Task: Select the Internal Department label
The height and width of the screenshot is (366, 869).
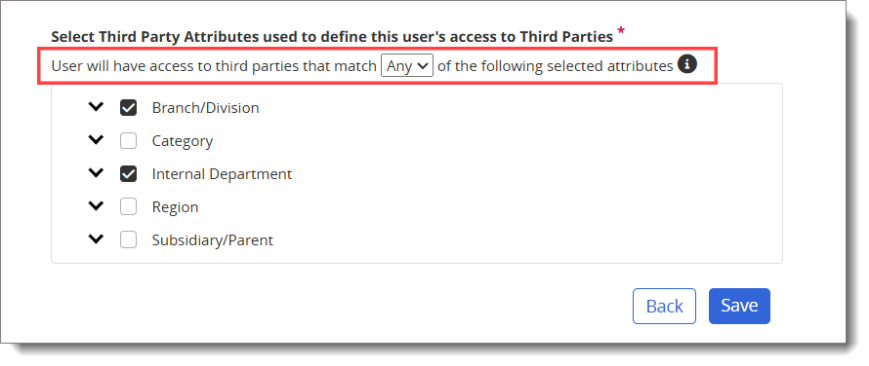Action: (222, 174)
